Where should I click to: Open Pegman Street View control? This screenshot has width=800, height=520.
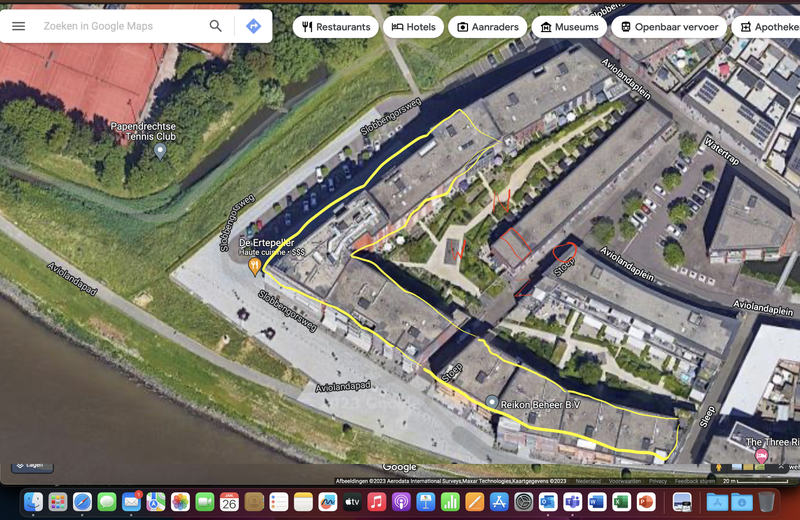[x=718, y=467]
